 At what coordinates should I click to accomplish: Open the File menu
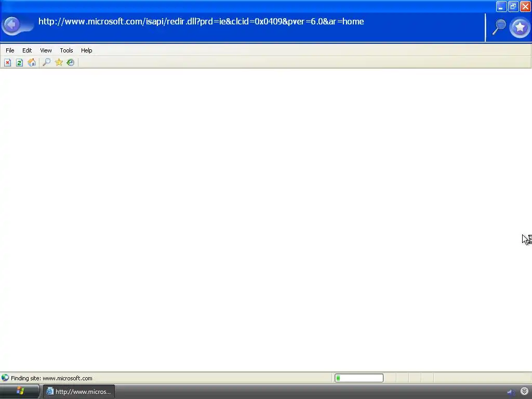[10, 50]
